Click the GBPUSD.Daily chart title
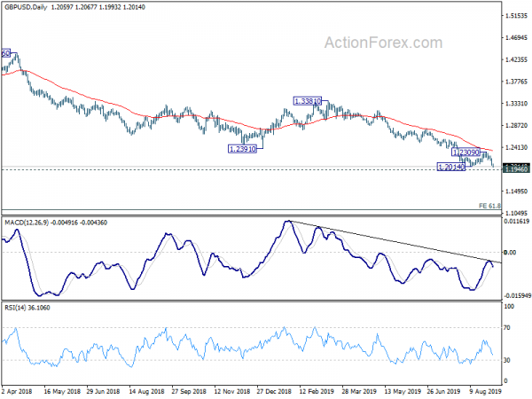This screenshot has width=532, height=399. [26, 7]
